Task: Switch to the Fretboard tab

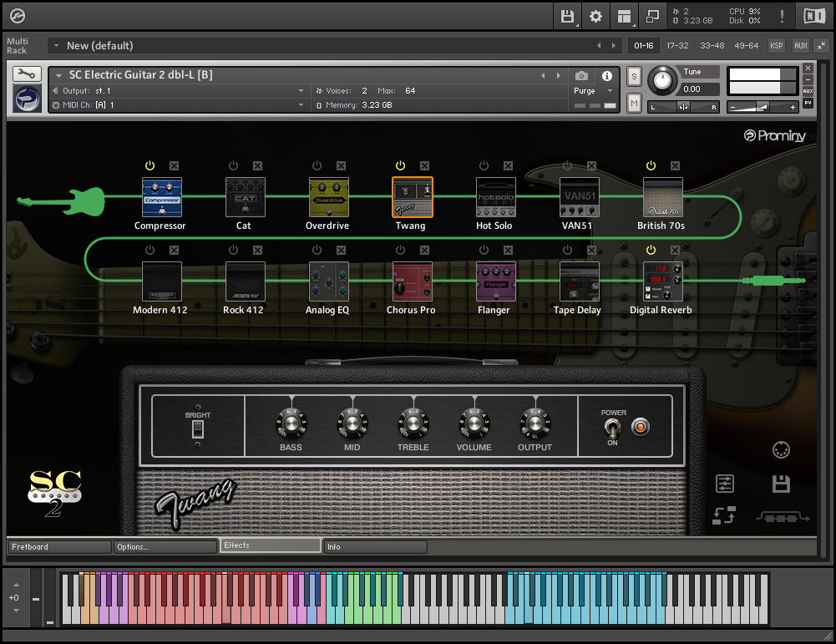Action: tap(60, 547)
